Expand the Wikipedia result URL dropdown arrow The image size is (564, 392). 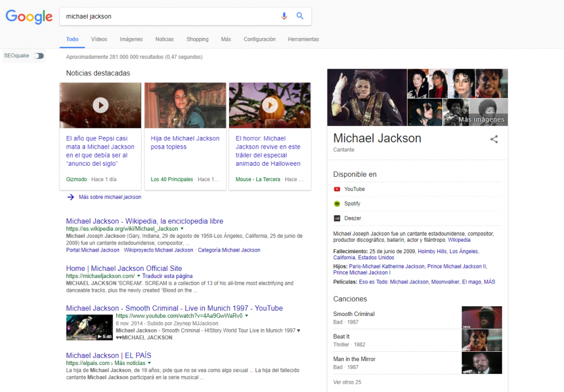click(182, 228)
